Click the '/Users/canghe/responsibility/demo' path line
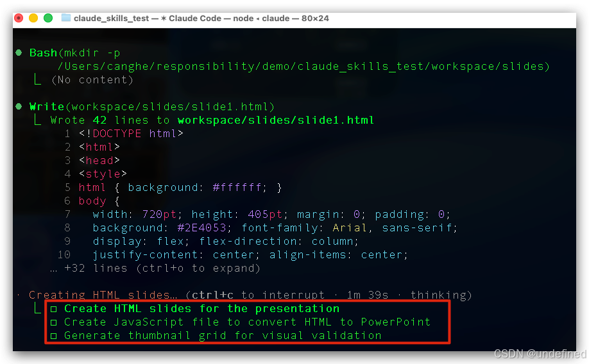Viewport: 589px width, 364px height. click(303, 67)
